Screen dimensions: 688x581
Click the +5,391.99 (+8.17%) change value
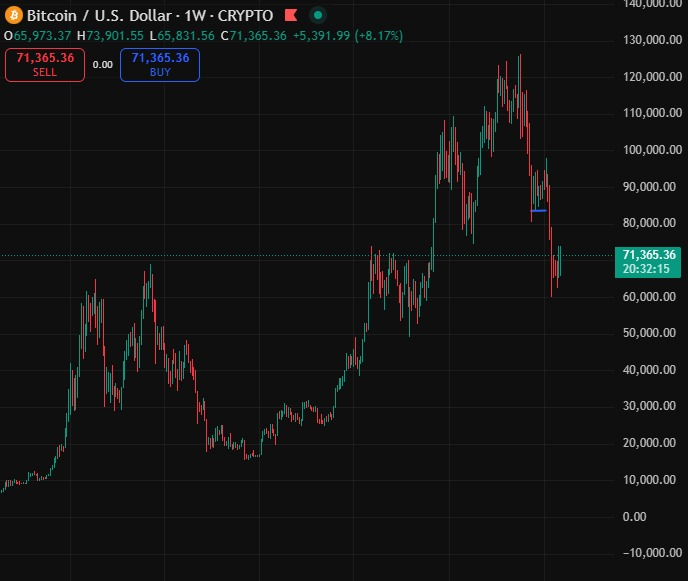[348, 36]
